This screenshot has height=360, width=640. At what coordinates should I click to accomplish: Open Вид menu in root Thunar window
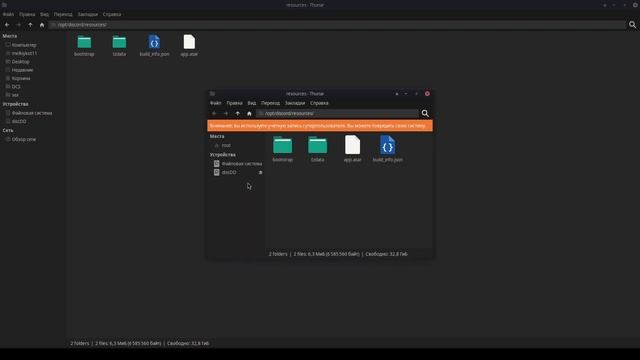pyautogui.click(x=252, y=103)
